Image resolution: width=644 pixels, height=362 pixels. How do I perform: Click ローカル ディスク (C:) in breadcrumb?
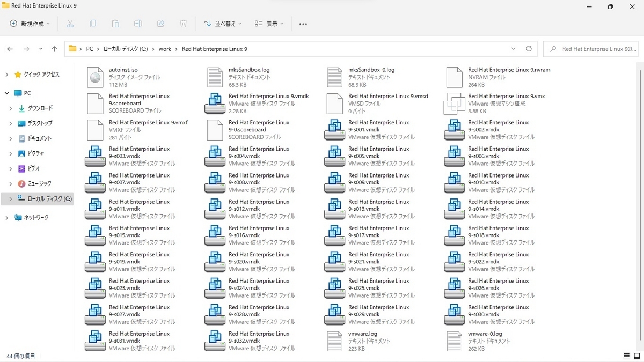click(126, 49)
